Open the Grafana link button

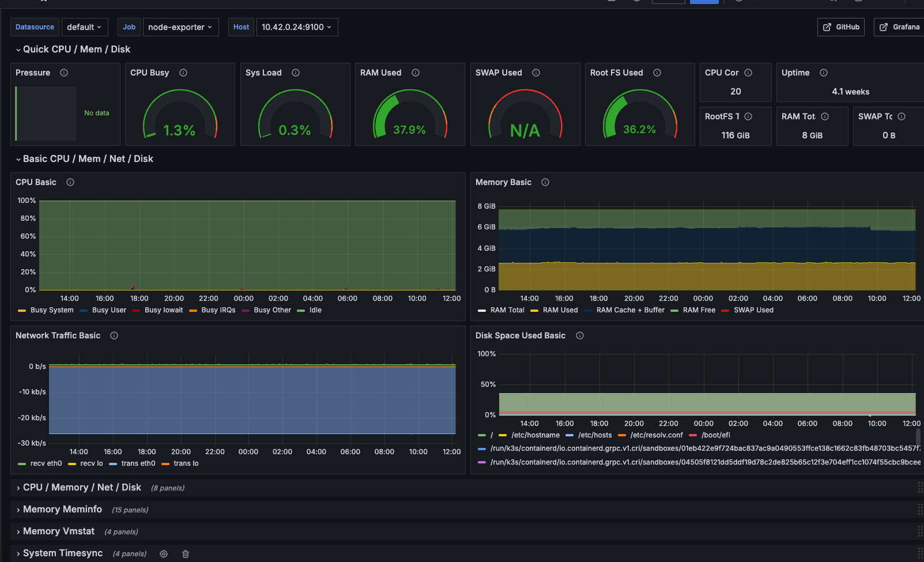(899, 27)
